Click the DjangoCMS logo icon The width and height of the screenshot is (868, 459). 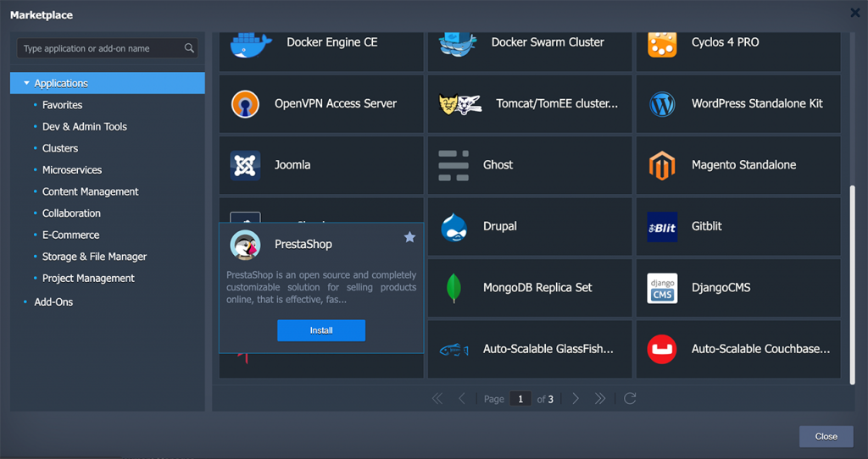(662, 288)
